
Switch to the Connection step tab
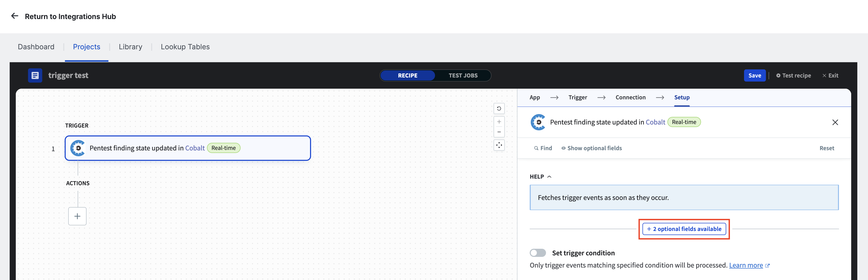pyautogui.click(x=630, y=97)
